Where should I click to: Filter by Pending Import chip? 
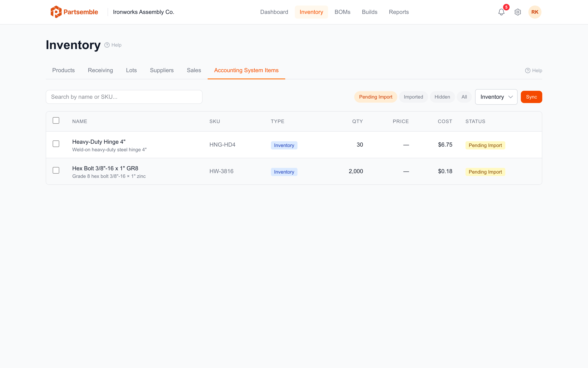click(376, 97)
